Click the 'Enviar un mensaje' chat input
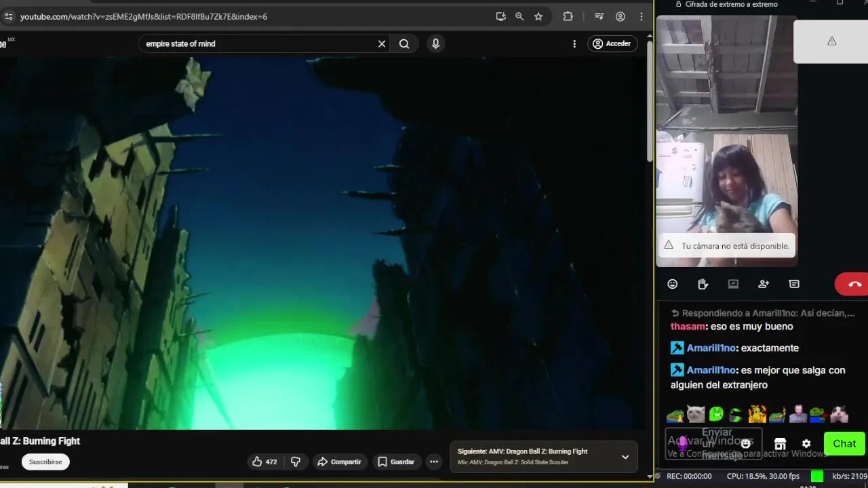This screenshot has width=868, height=488. [x=713, y=443]
